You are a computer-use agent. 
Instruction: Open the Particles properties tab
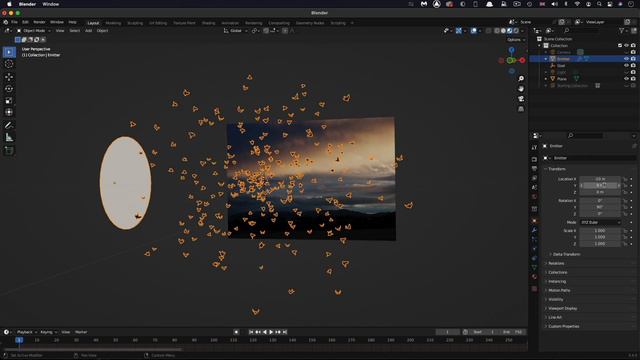(x=534, y=240)
